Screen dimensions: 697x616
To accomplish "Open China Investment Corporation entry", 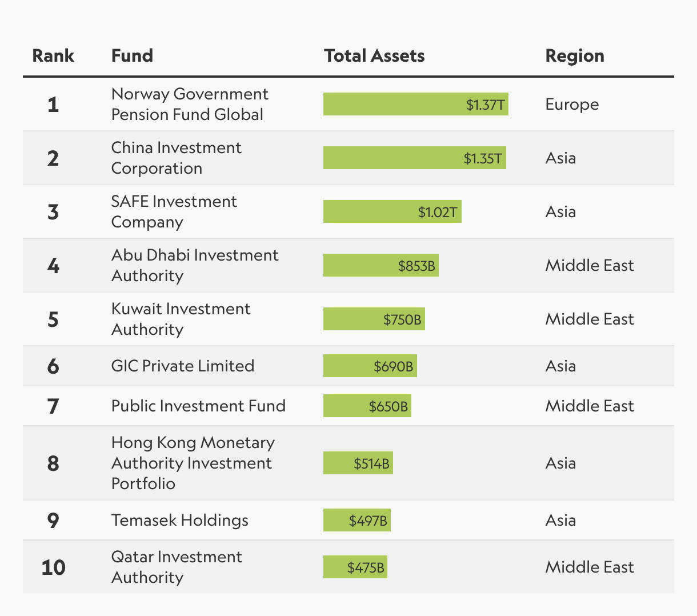I will coord(176,158).
